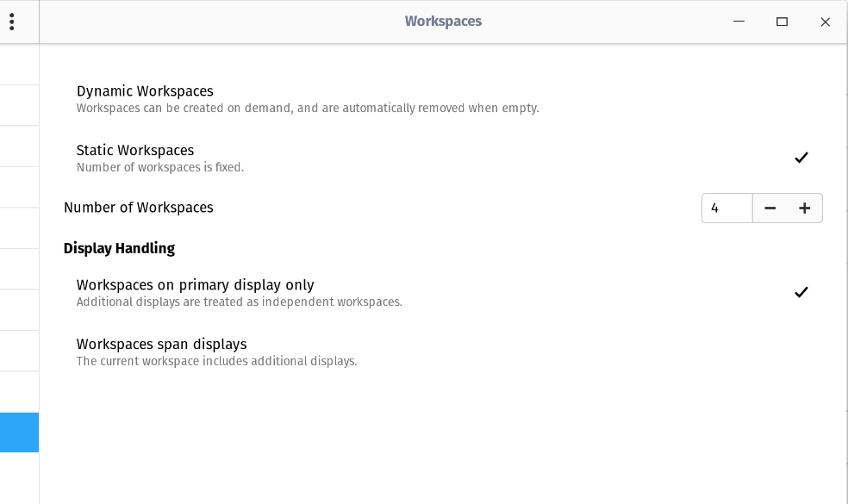Click the Workspaces title in the header bar
The width and height of the screenshot is (848, 504).
[x=443, y=22]
